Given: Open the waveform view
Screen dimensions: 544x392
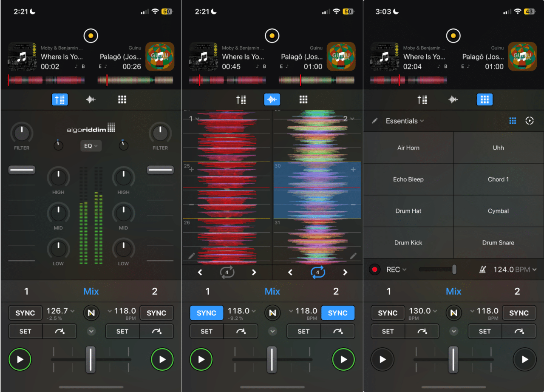Looking at the screenshot, I should (x=272, y=99).
